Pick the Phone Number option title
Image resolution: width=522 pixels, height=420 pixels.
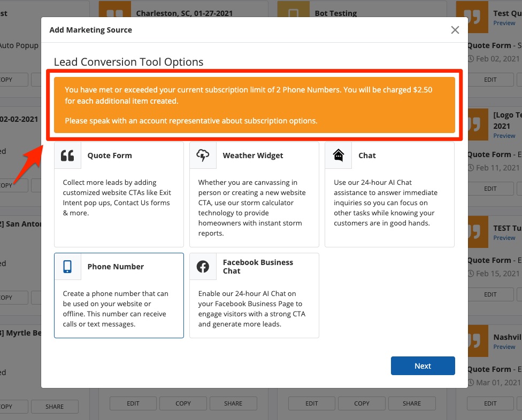pyautogui.click(x=116, y=267)
